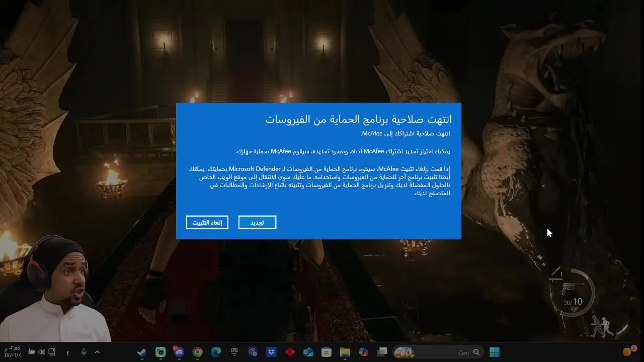Open Steam from the taskbar
Viewport: 644px width, 362px height.
[x=142, y=352]
